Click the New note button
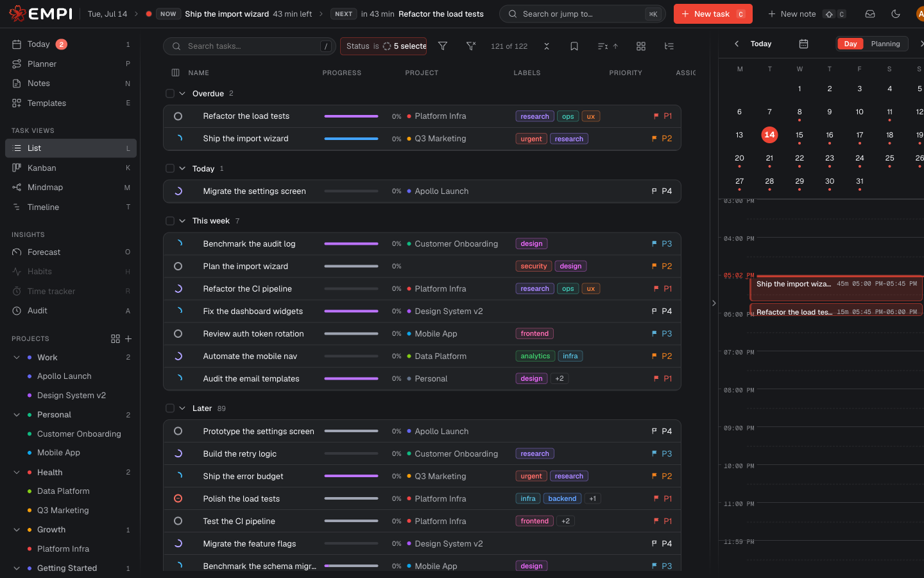This screenshot has width=924, height=578. (x=792, y=13)
